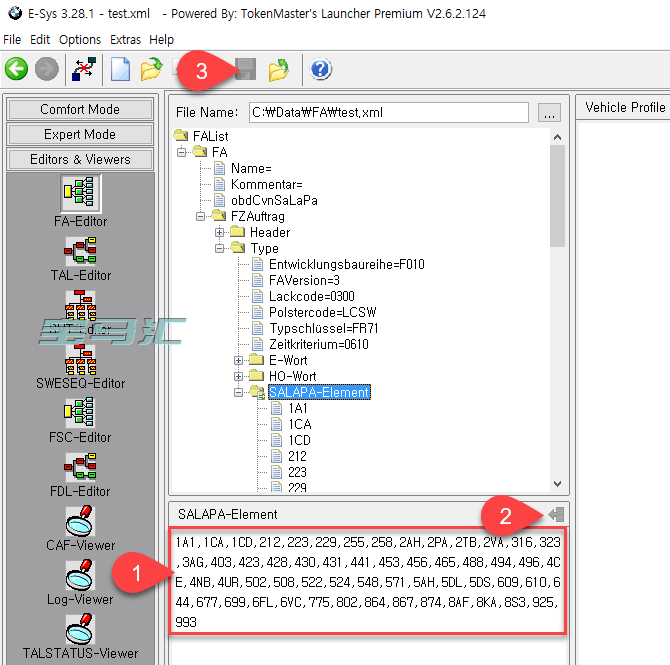
Task: Open the Extras menu
Action: [x=125, y=40]
